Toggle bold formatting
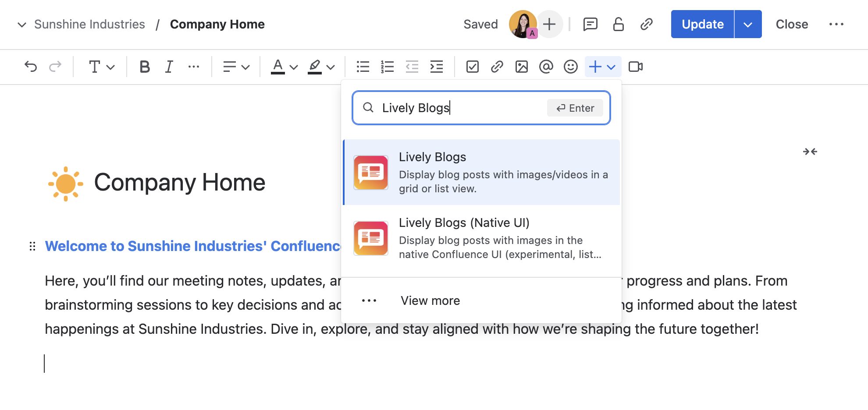Image resolution: width=868 pixels, height=410 pixels. (x=144, y=67)
